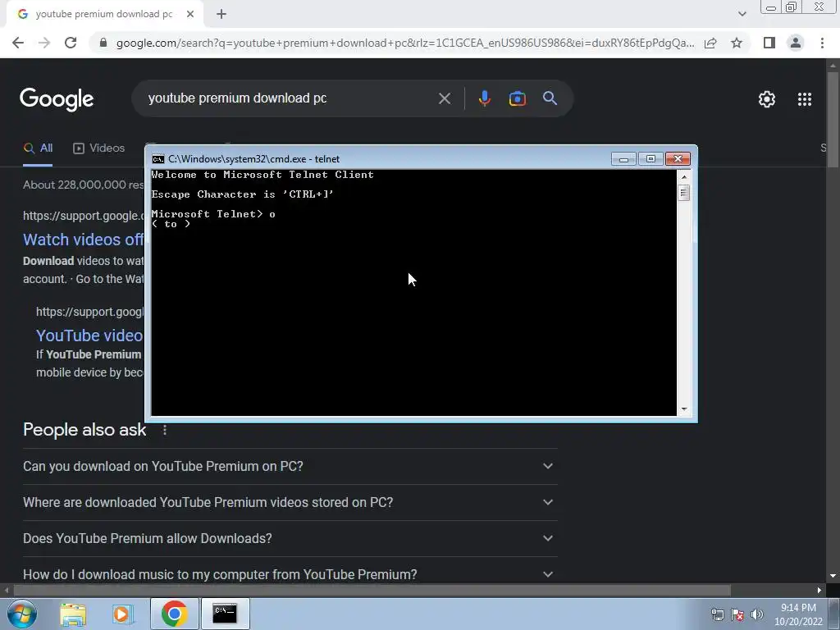Expand Does YouTube Premium allow Downloads
Viewport: 840px width, 630px height.
(290, 538)
